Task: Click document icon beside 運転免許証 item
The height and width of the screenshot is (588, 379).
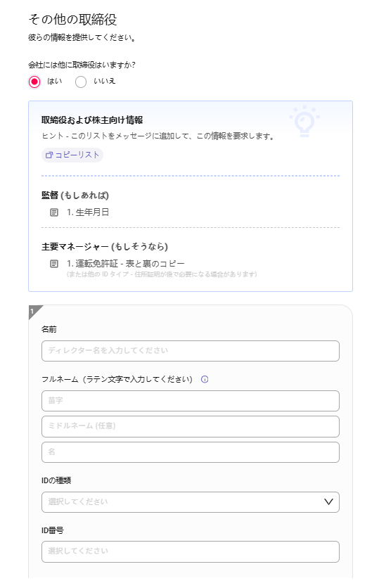Action: click(54, 264)
